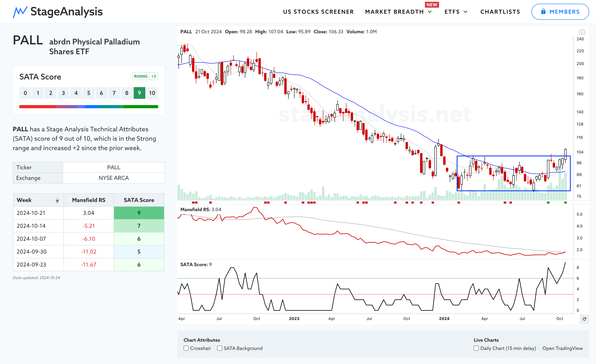Click the 2024-09-23 week cell

38,264
